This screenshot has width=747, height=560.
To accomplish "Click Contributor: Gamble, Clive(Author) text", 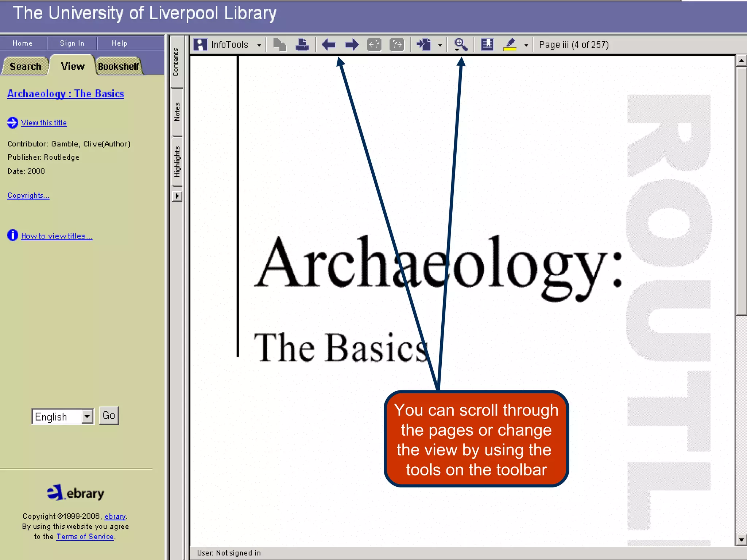I will click(69, 144).
